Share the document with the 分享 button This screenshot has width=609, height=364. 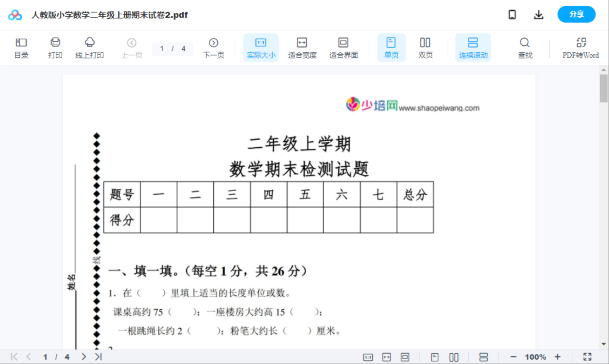[x=576, y=14]
